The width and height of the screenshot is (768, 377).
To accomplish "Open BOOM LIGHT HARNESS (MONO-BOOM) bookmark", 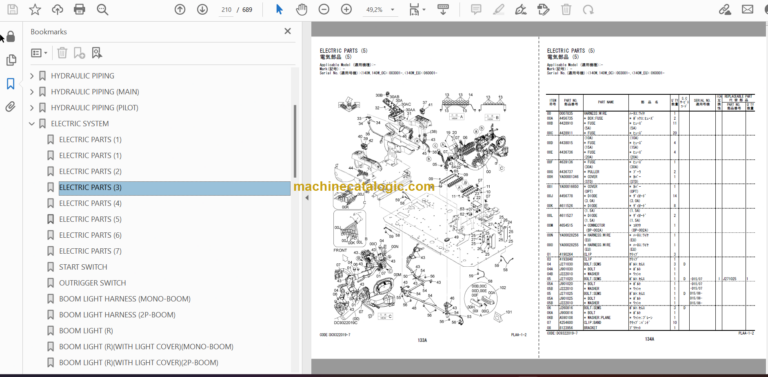I will point(125,299).
